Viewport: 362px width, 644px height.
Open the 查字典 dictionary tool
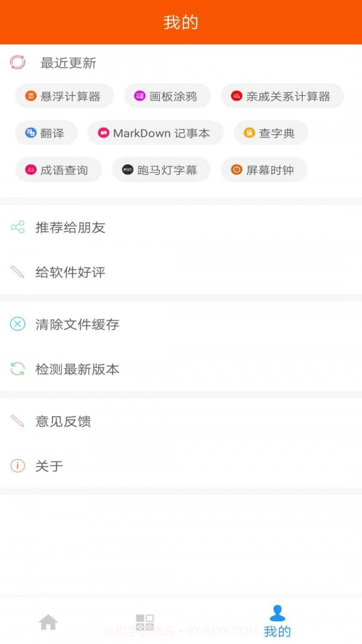tap(270, 133)
